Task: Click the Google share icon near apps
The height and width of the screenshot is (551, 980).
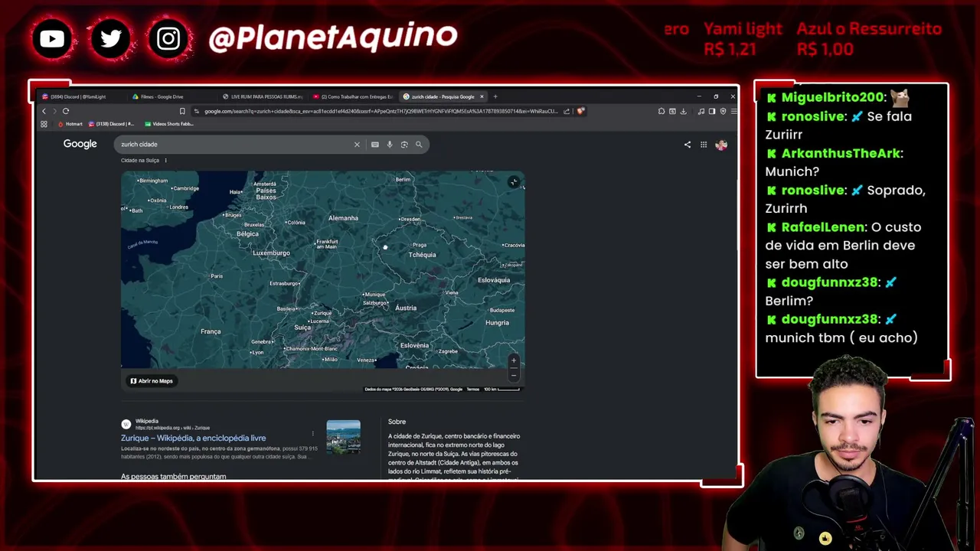Action: tap(687, 144)
